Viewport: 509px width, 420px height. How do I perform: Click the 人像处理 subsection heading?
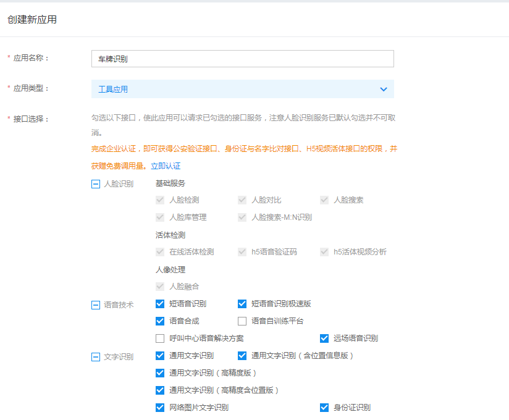(170, 270)
